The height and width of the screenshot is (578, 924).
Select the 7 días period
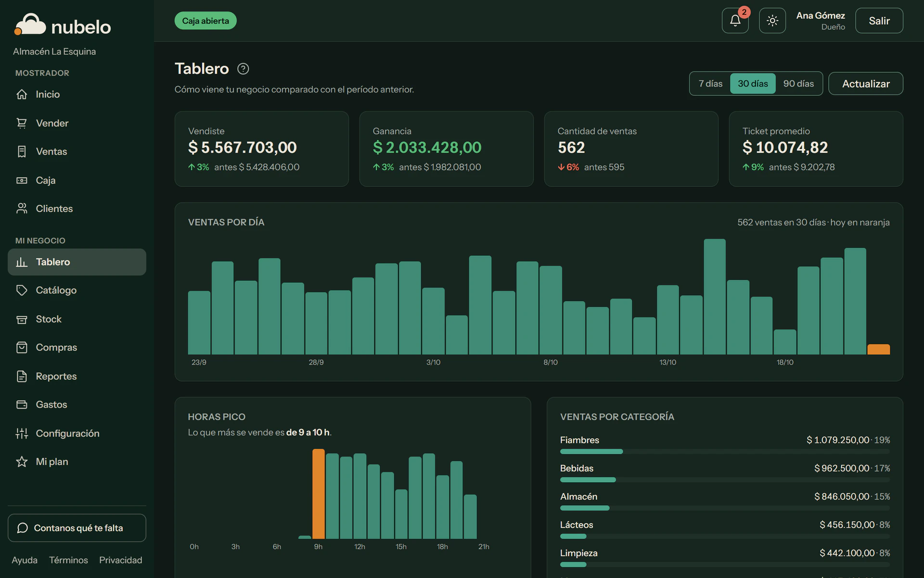pyautogui.click(x=710, y=84)
